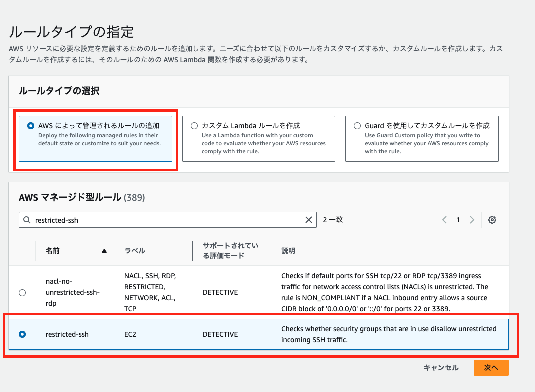Select カスタム Lambda ルールを作成 option
Image resolution: width=535 pixels, height=392 pixels.
pyautogui.click(x=259, y=138)
